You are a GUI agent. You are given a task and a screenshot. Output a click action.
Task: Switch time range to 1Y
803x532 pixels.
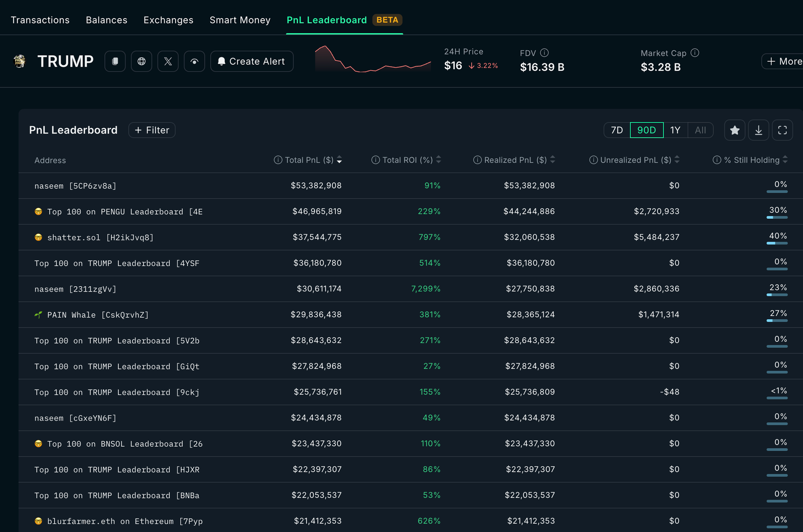point(676,130)
